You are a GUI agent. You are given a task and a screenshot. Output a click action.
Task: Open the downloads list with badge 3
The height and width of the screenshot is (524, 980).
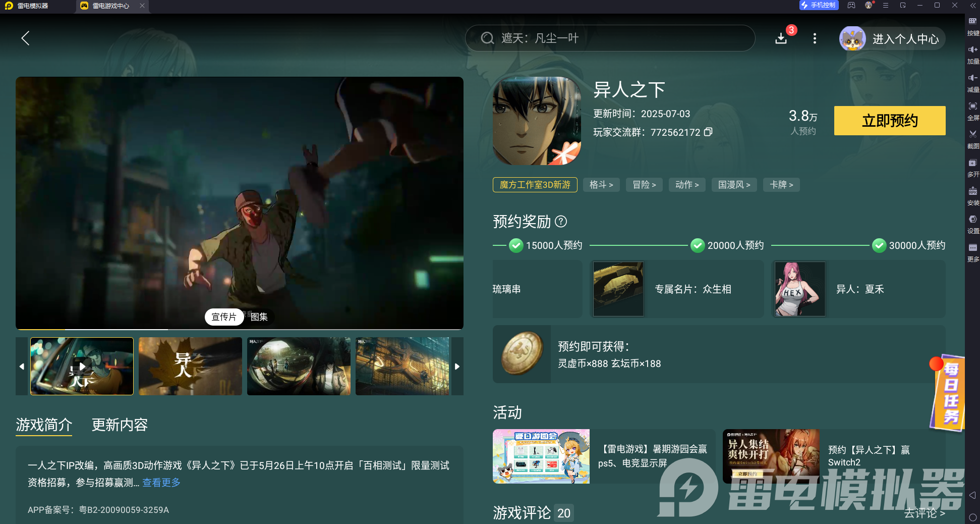click(x=781, y=38)
